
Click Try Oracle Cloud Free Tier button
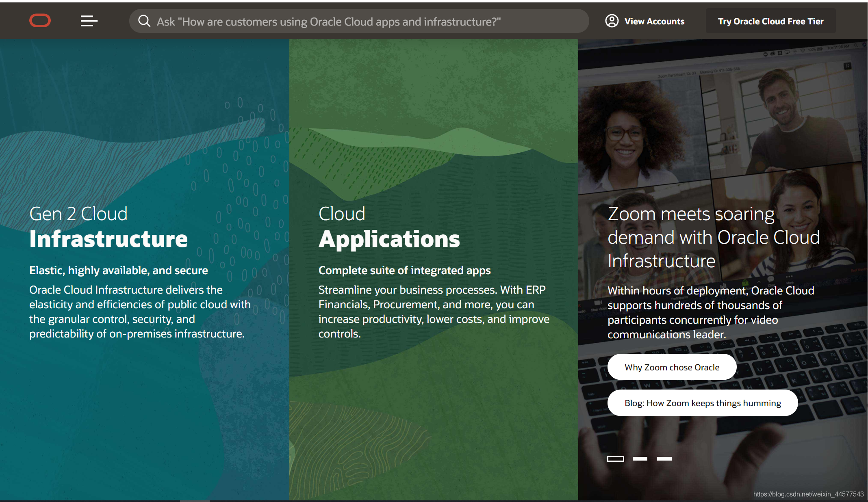point(770,22)
